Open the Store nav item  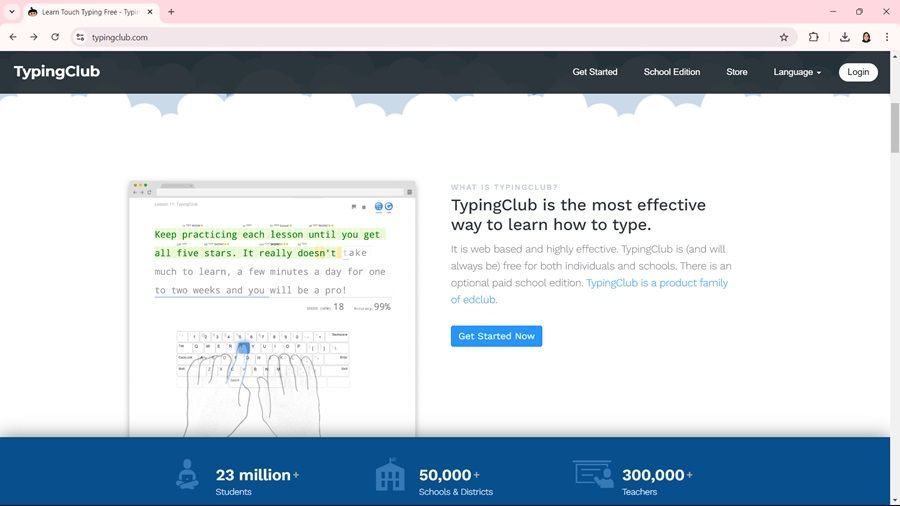click(736, 72)
